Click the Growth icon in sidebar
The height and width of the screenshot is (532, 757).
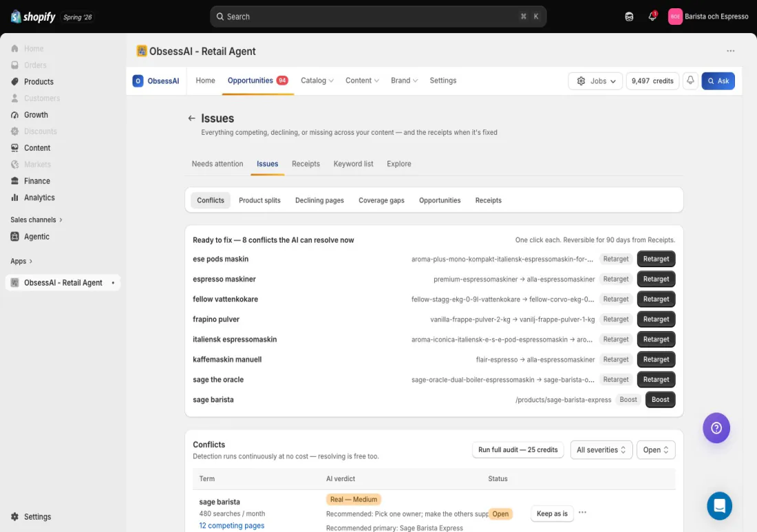(14, 115)
